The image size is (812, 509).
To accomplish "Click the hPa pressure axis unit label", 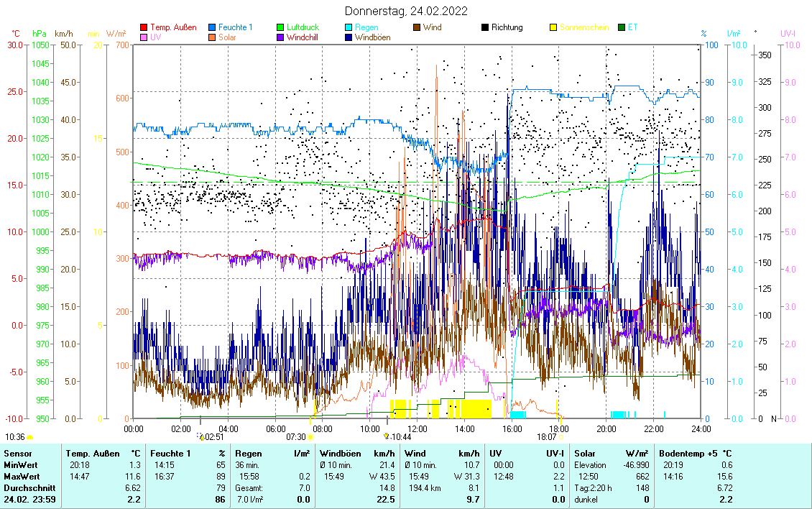I will 39,34.
